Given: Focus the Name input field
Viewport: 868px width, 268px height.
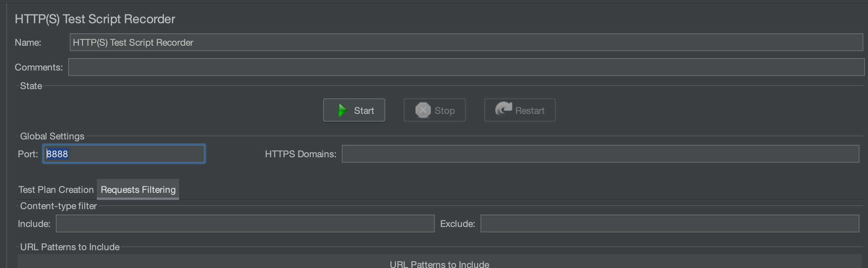Looking at the screenshot, I should [x=466, y=42].
